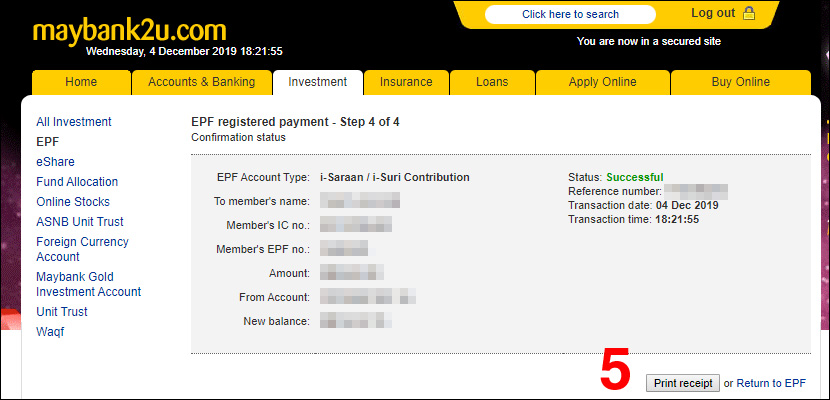Viewport: 830px width, 400px height.
Task: Click the 'Click here to search' field
Action: point(570,14)
